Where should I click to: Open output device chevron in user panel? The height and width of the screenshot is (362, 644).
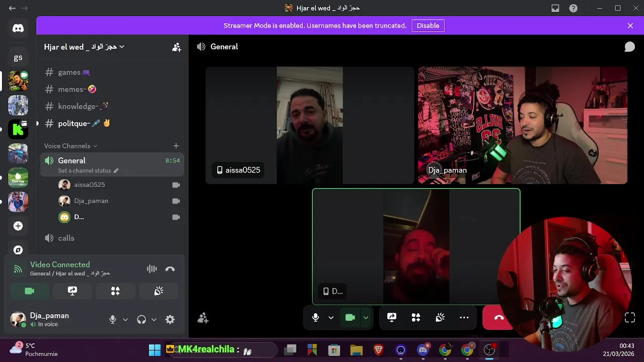pyautogui.click(x=154, y=319)
